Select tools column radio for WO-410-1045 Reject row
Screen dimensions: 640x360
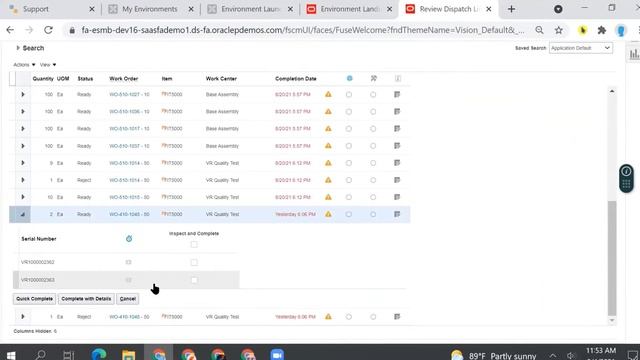click(x=373, y=316)
